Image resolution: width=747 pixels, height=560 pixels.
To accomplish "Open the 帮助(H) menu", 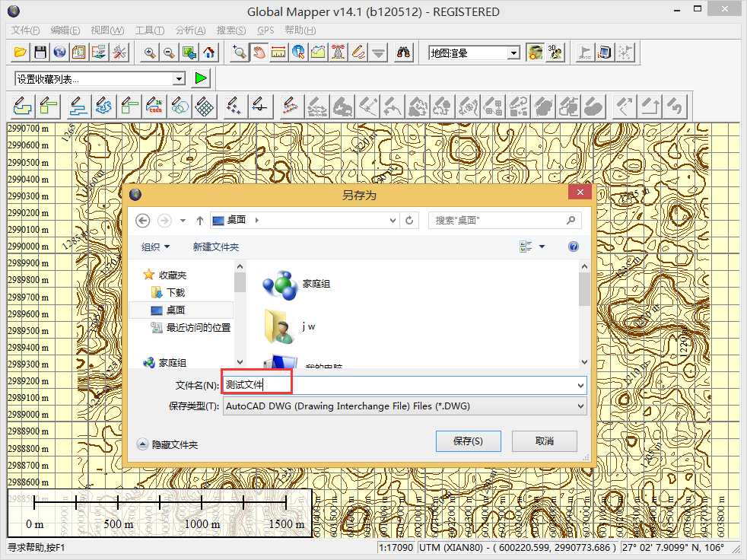I will click(300, 30).
